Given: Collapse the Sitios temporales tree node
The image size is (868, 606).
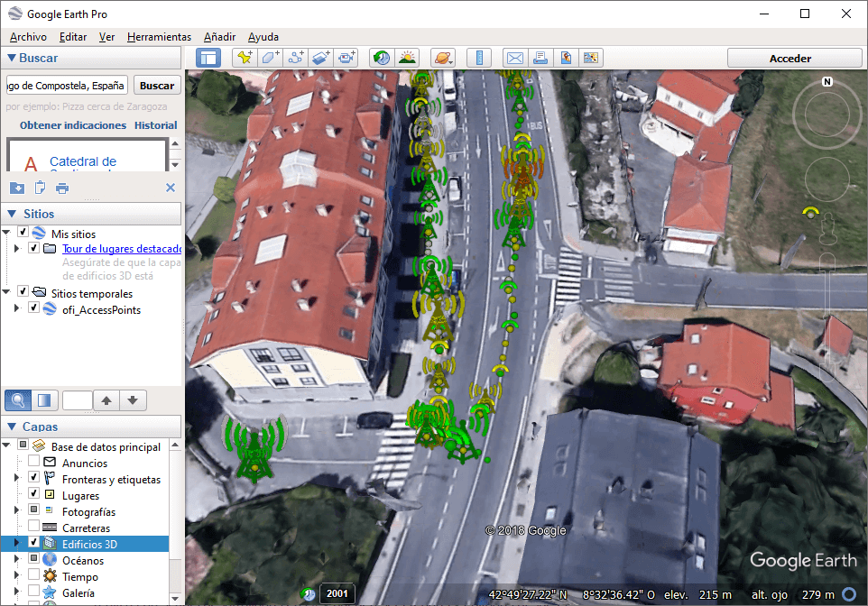Looking at the screenshot, I should click(6, 291).
